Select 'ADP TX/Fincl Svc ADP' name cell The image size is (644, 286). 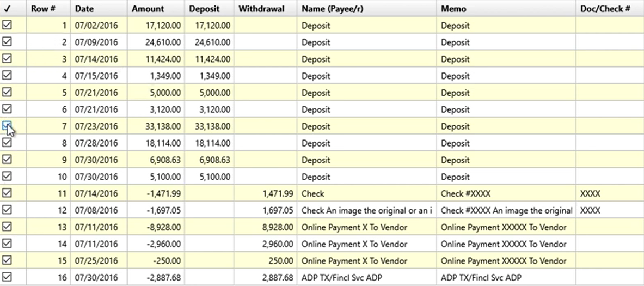pyautogui.click(x=367, y=278)
